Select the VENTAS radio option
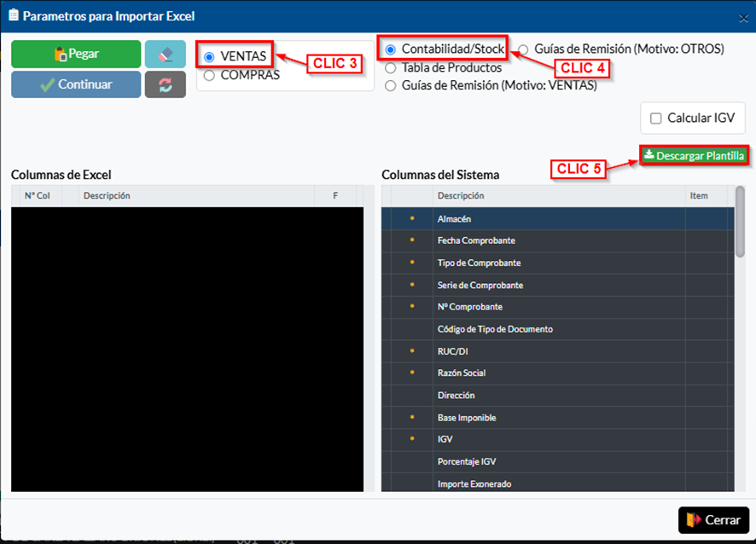The image size is (756, 544). (210, 57)
